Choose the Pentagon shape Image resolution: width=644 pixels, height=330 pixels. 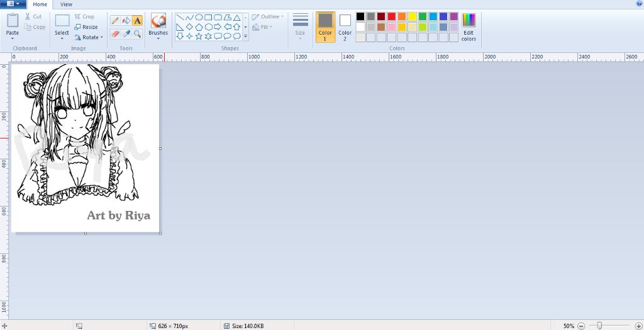click(x=199, y=26)
